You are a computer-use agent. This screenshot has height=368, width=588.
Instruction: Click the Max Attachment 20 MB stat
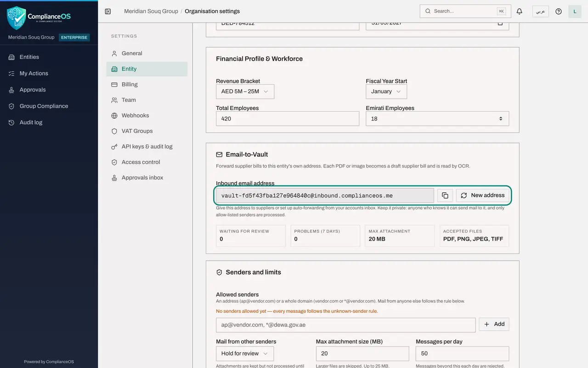pos(400,236)
